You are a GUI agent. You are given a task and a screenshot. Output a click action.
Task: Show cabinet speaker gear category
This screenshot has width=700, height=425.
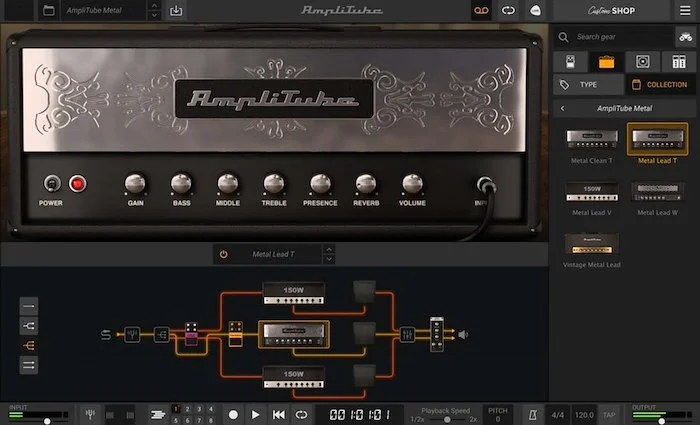(x=642, y=62)
